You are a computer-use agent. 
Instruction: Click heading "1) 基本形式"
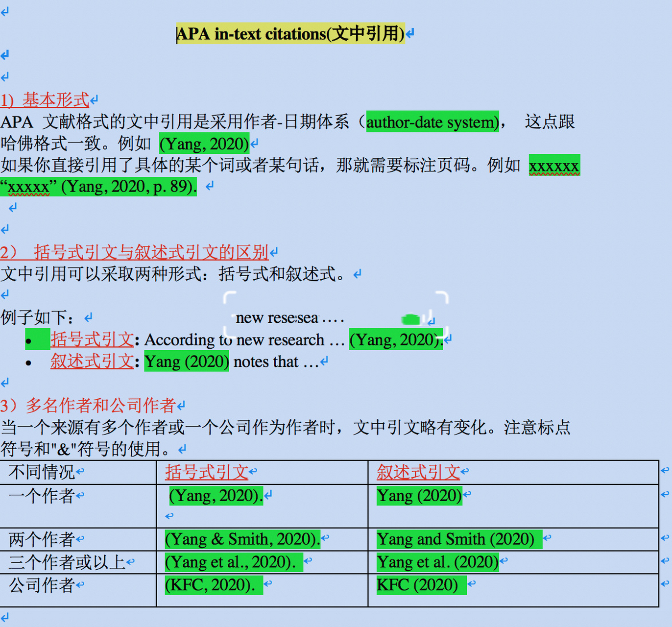pos(45,100)
